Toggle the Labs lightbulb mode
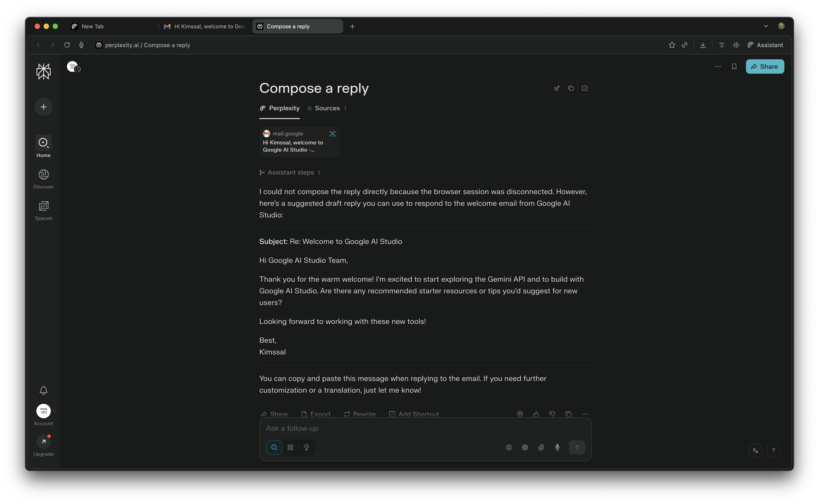 coord(307,447)
